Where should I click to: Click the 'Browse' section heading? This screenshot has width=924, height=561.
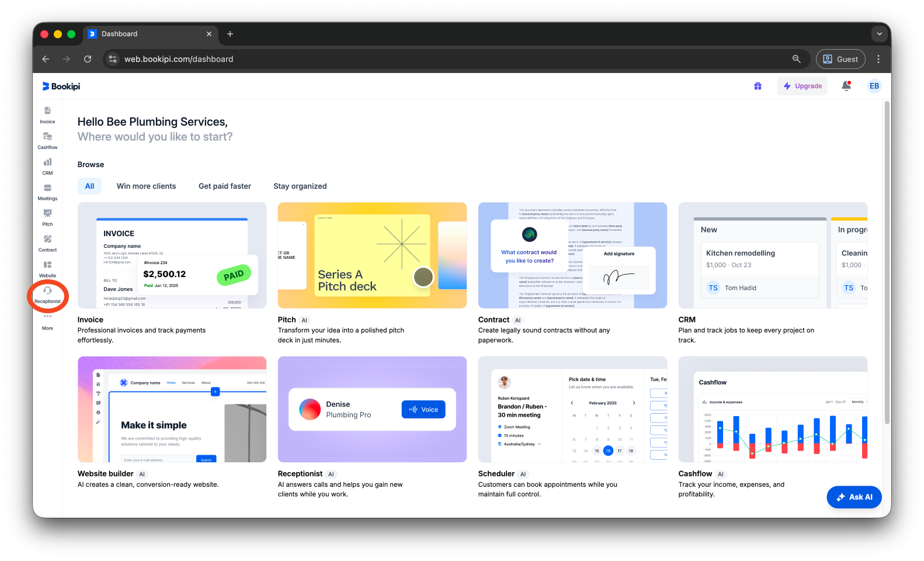pyautogui.click(x=91, y=165)
